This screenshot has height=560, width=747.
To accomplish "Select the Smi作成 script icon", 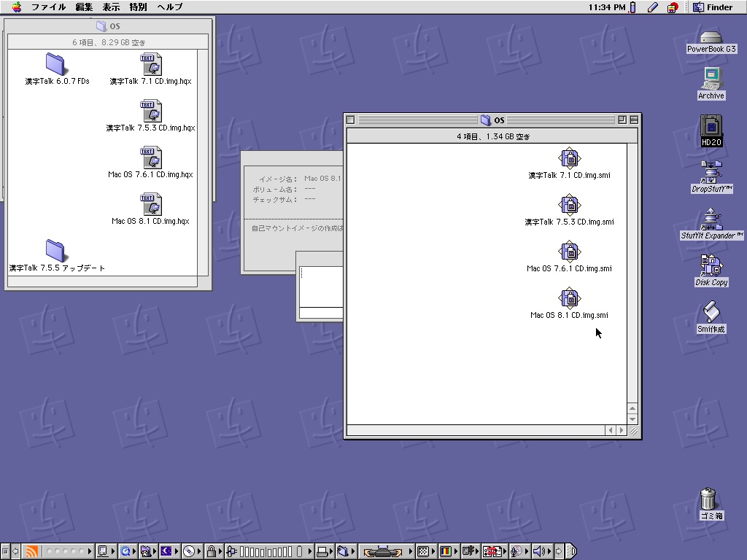I will [x=711, y=312].
